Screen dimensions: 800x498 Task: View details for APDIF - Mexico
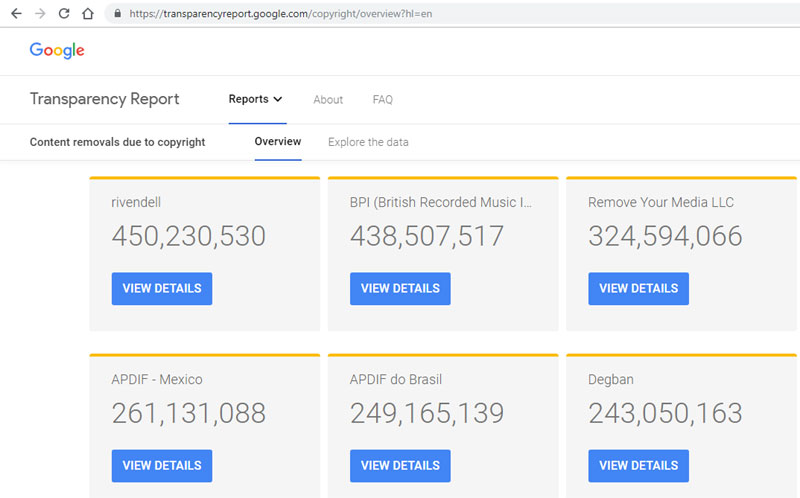coord(162,466)
